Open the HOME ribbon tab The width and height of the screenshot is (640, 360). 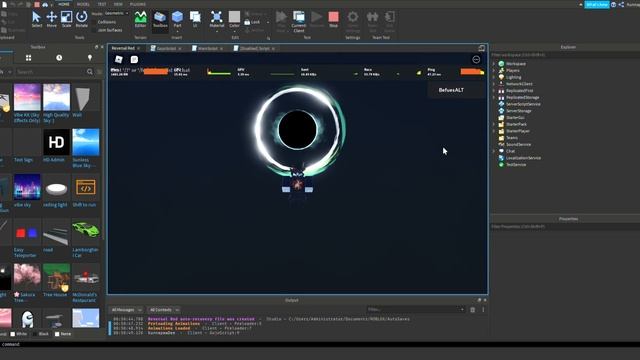click(64, 4)
